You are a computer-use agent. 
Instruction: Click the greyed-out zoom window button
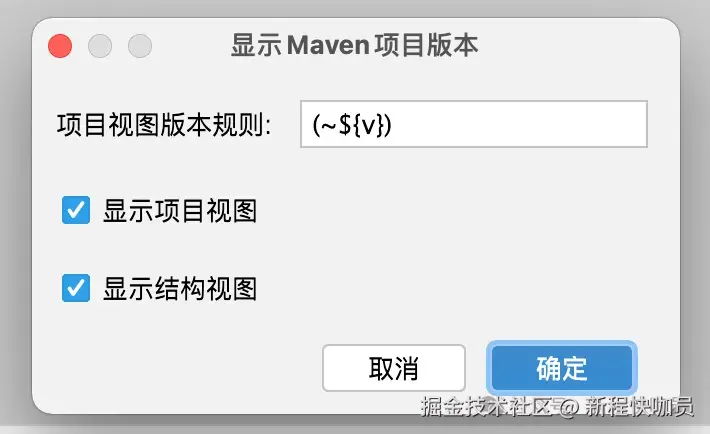139,46
